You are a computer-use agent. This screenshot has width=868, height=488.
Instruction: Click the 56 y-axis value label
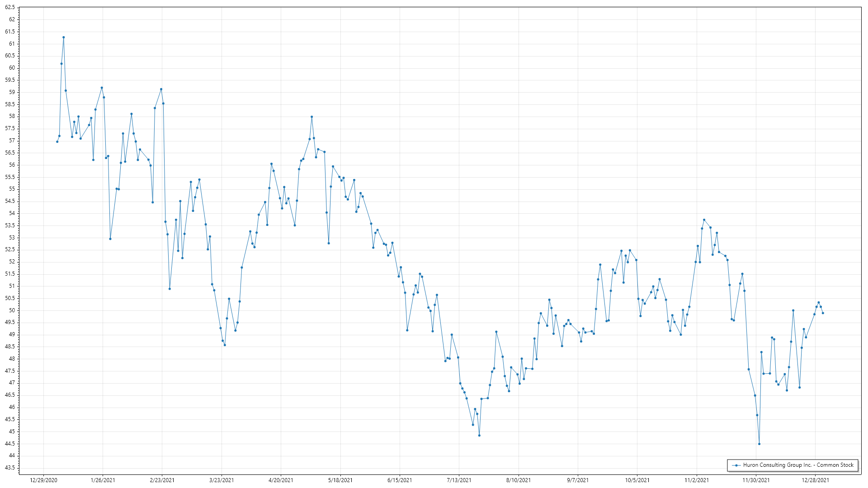pyautogui.click(x=12, y=165)
